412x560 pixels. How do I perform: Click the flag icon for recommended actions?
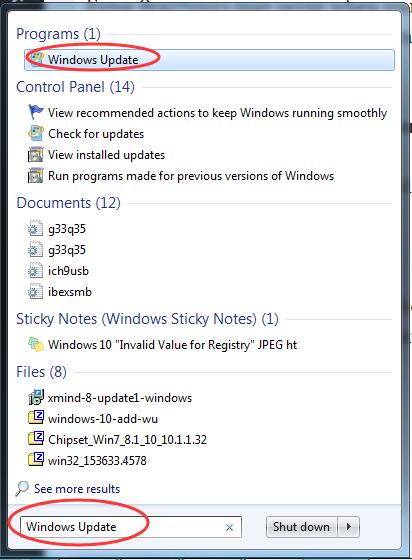tap(35, 112)
